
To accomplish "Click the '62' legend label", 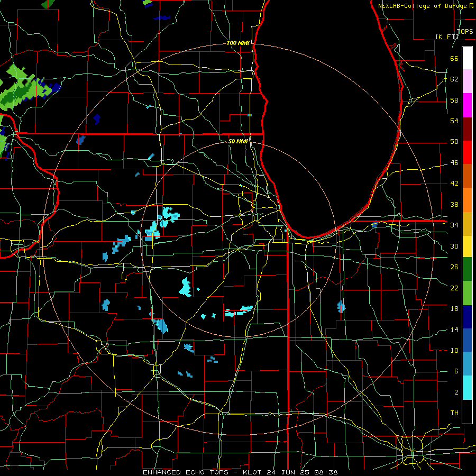I will [454, 79].
